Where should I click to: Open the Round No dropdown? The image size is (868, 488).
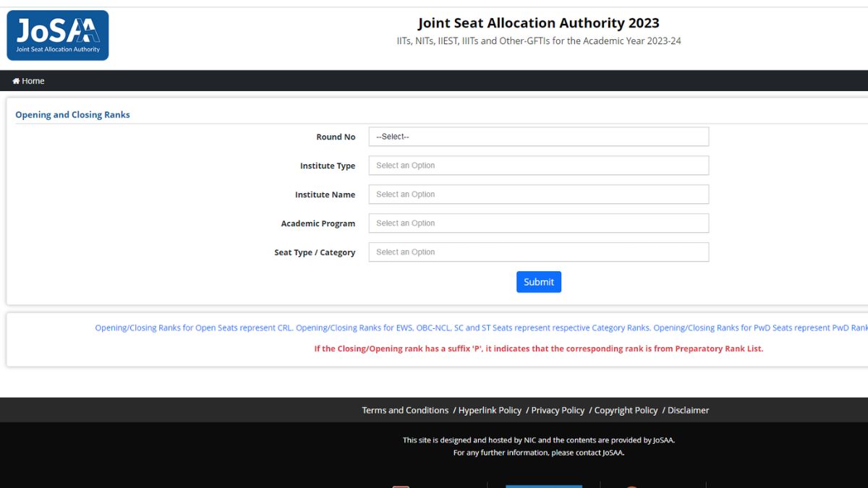[538, 136]
